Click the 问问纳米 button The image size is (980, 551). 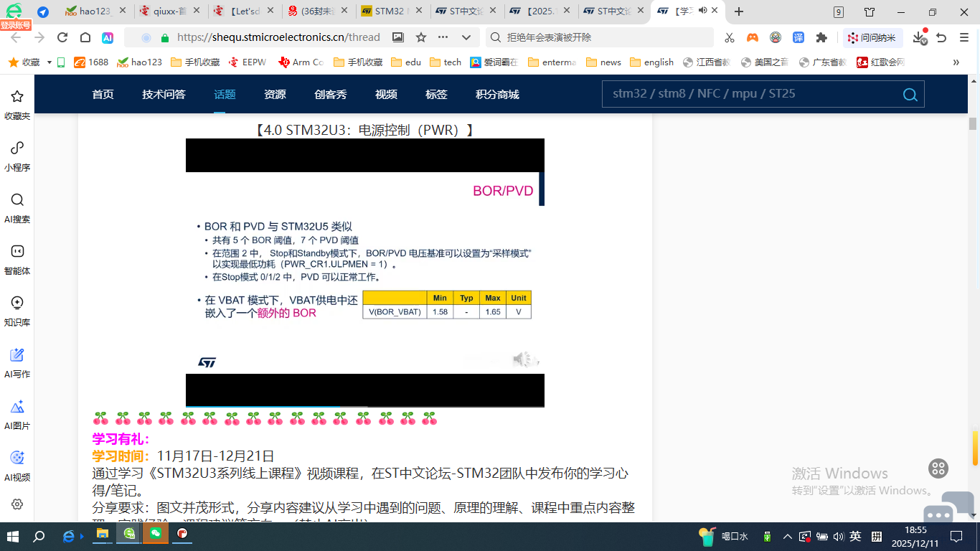(x=871, y=38)
